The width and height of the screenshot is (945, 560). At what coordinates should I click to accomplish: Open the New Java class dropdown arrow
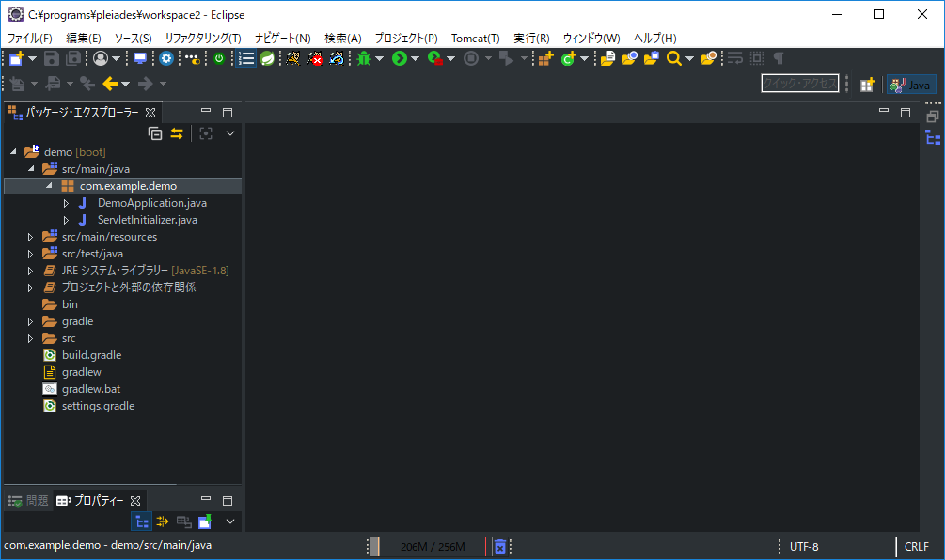[584, 58]
